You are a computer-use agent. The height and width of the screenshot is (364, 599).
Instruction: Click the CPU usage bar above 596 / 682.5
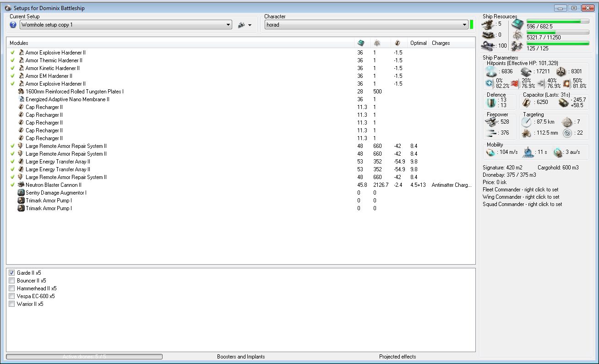tap(558, 21)
